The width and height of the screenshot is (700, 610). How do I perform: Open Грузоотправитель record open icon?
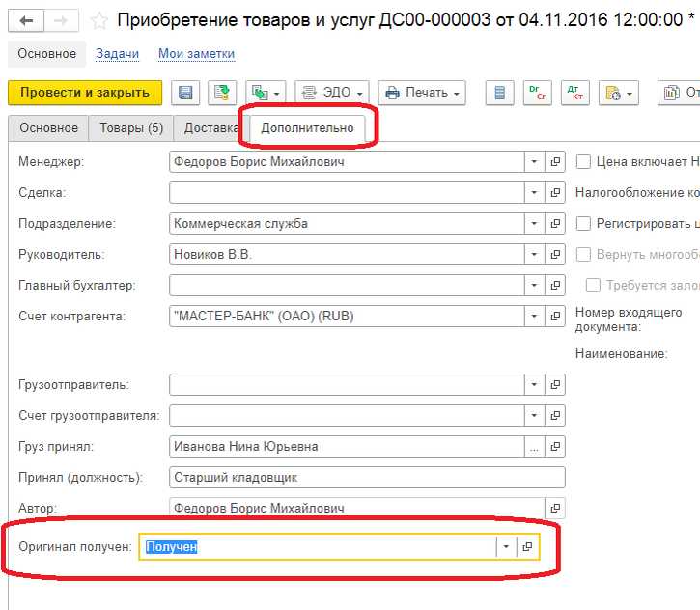tap(555, 385)
